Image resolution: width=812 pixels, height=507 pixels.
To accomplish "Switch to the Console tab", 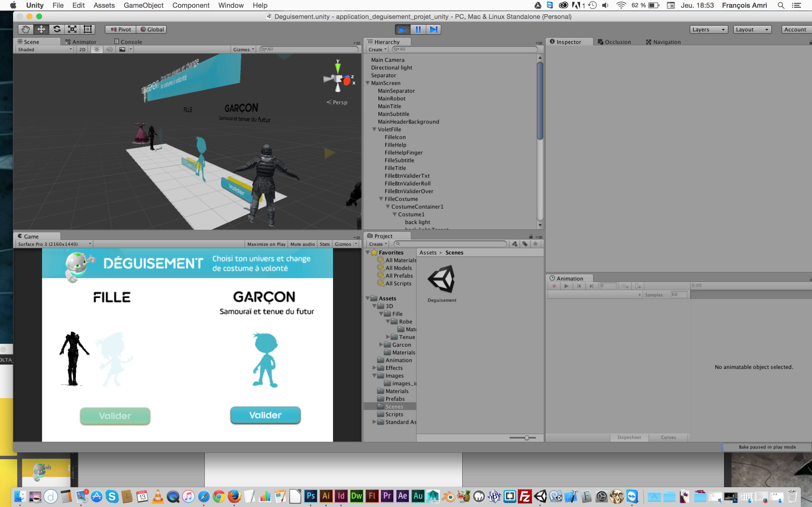I will 128,42.
